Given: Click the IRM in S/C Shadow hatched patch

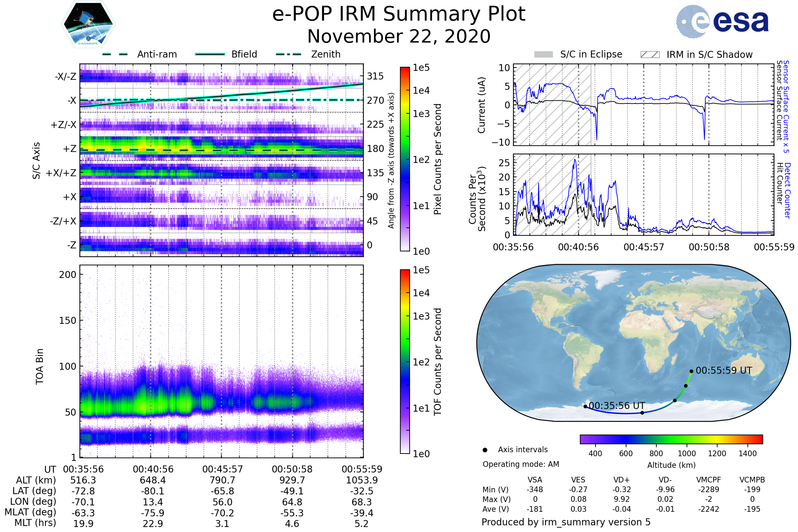Looking at the screenshot, I should (x=650, y=55).
